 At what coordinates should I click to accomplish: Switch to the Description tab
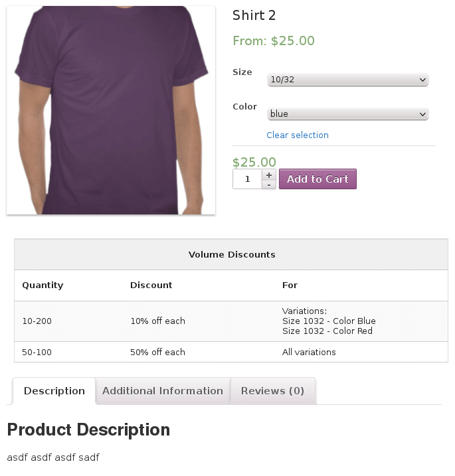coord(54,391)
